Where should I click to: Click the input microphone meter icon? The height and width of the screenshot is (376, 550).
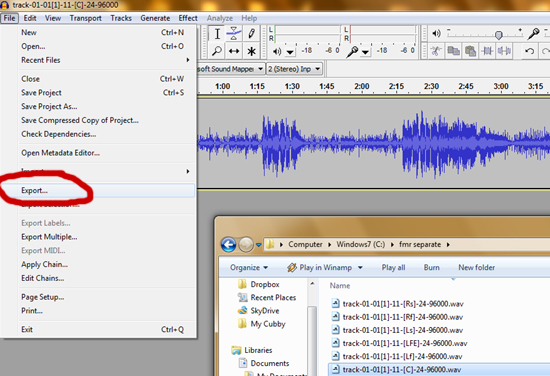point(352,52)
